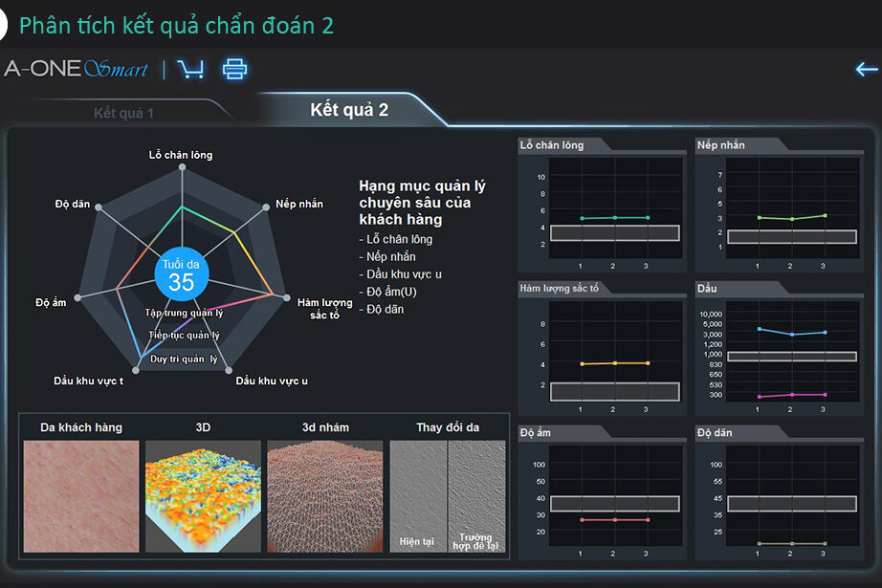Switch to the Kết quả 1 tab
This screenshot has width=882, height=588.
tap(123, 113)
